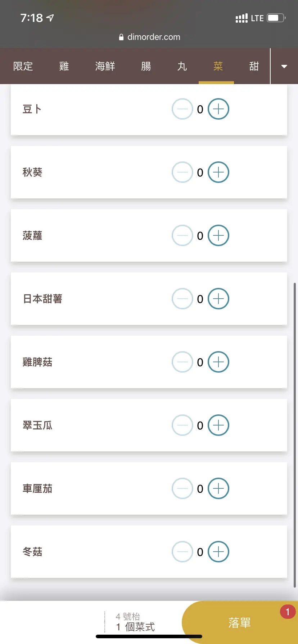Increase 豆卜 quantity with plus icon

pos(218,109)
